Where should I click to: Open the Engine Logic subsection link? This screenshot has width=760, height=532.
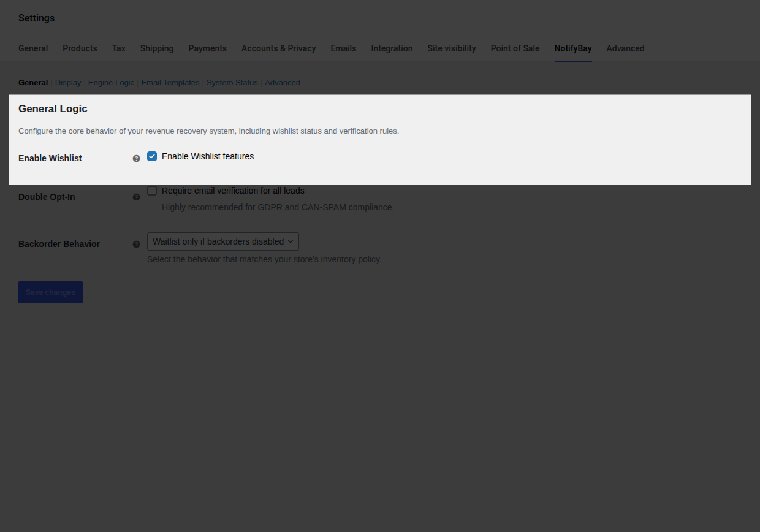(x=111, y=83)
